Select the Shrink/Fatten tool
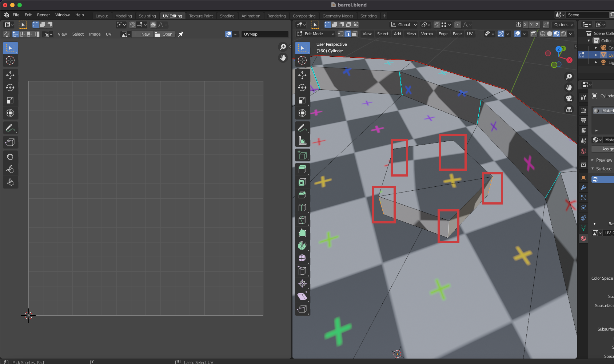614x364 pixels. coord(302,284)
